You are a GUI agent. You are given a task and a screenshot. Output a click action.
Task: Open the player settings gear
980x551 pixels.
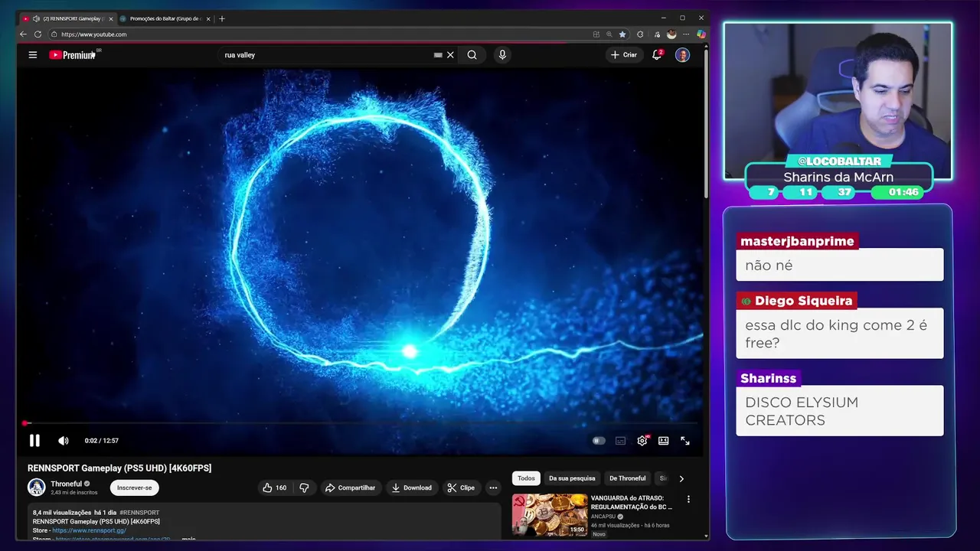(642, 441)
